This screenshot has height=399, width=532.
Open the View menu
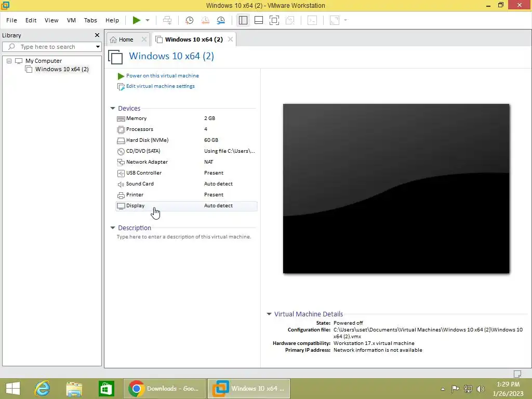click(x=51, y=20)
